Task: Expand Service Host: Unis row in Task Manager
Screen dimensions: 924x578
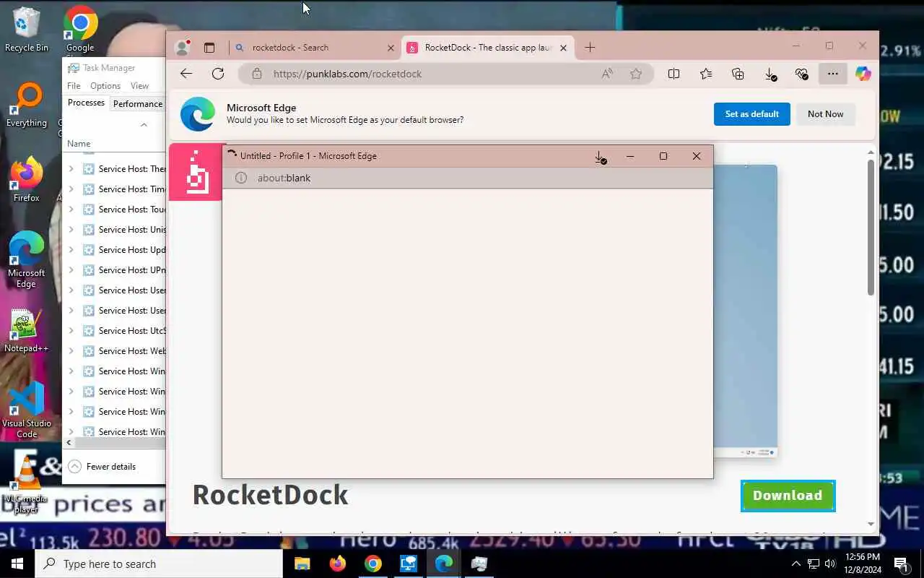Action: pos(71,230)
